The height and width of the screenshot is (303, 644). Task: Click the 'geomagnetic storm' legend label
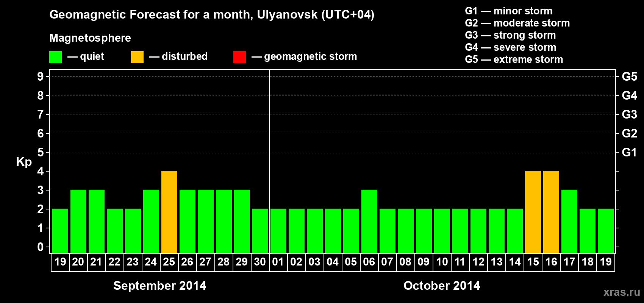click(x=310, y=57)
